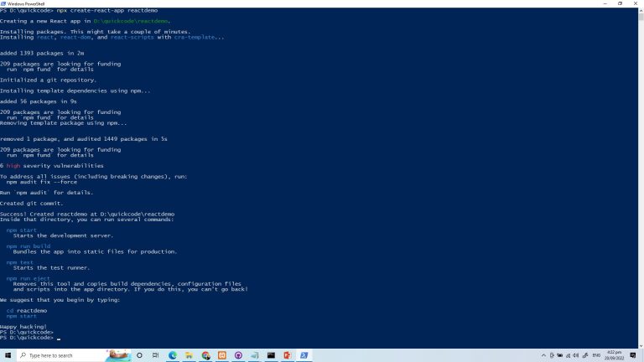Click the blue 'npm test' command
Image resolution: width=644 pixels, height=362 pixels.
20,262
